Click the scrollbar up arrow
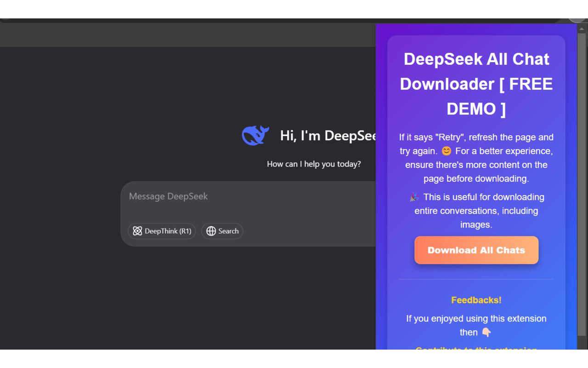Viewport: 588px width, 368px height. (582, 28)
